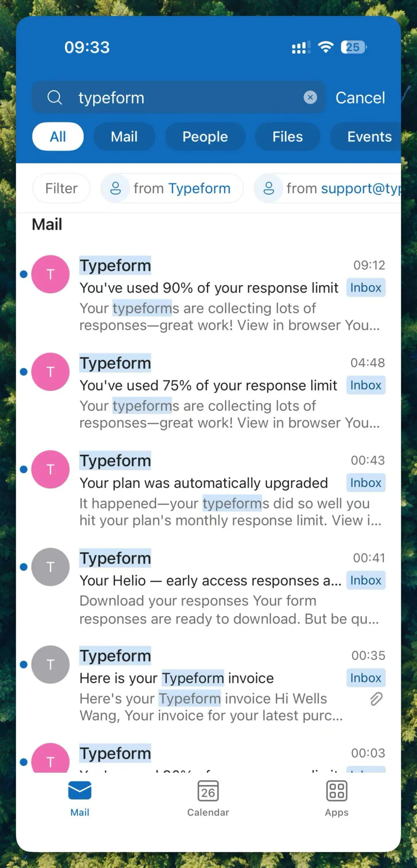Open the Mail tab icon in bottom bar
Image resolution: width=417 pixels, height=868 pixels.
pos(80,790)
